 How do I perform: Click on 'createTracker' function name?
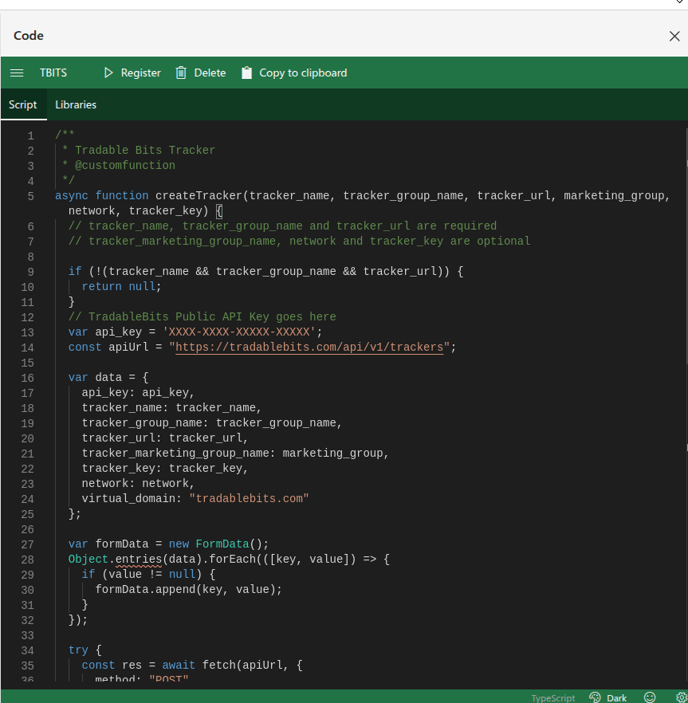(x=199, y=196)
